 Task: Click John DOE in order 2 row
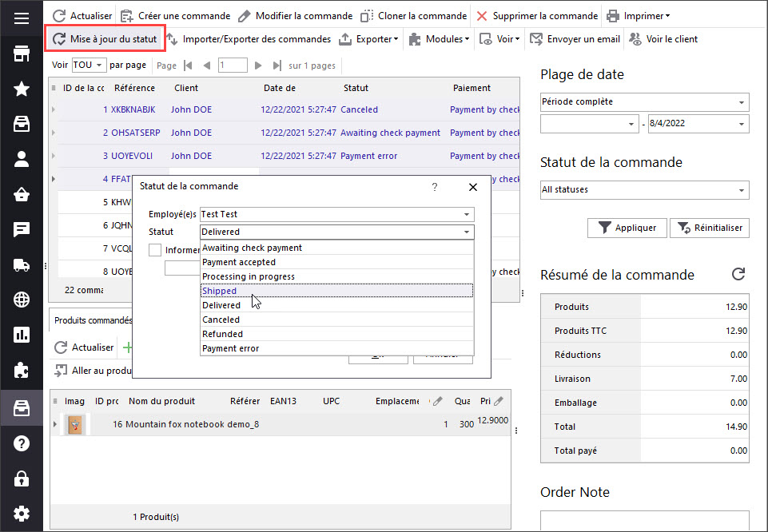tap(191, 133)
